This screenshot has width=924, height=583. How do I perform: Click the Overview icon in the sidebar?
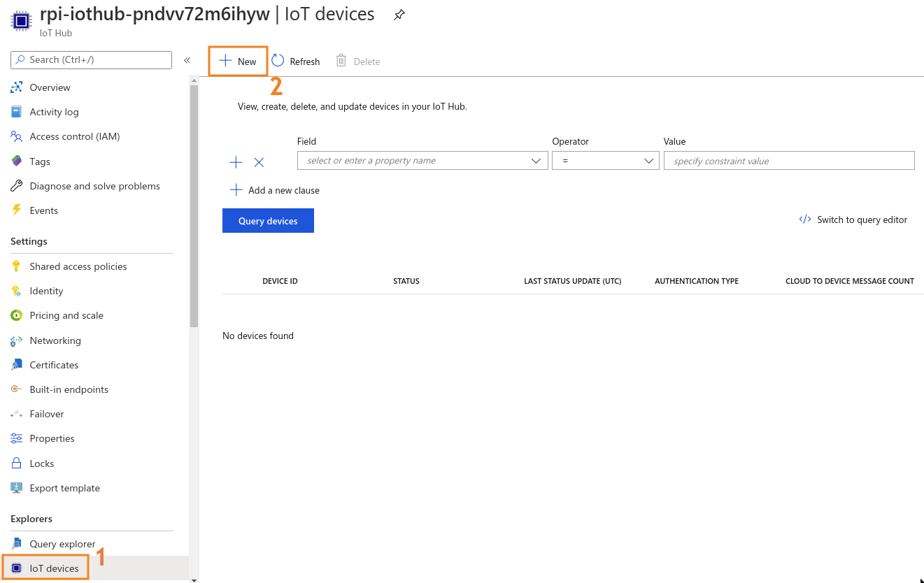click(17, 87)
